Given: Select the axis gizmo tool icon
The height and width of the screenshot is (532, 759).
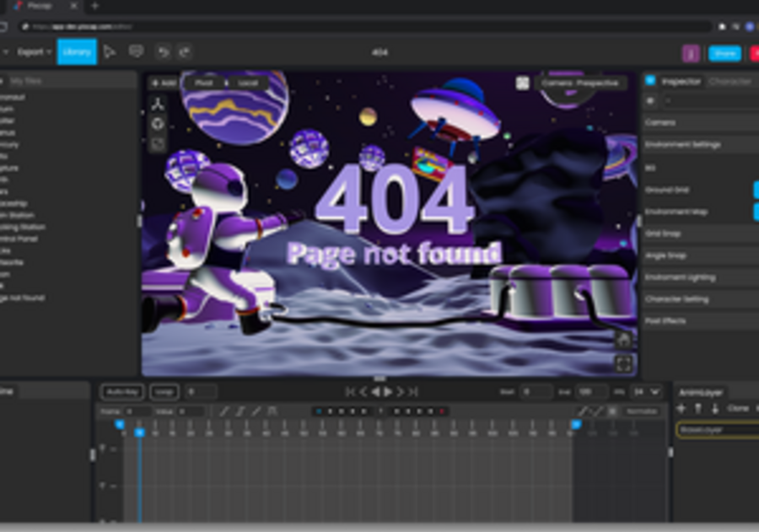Looking at the screenshot, I should (158, 105).
